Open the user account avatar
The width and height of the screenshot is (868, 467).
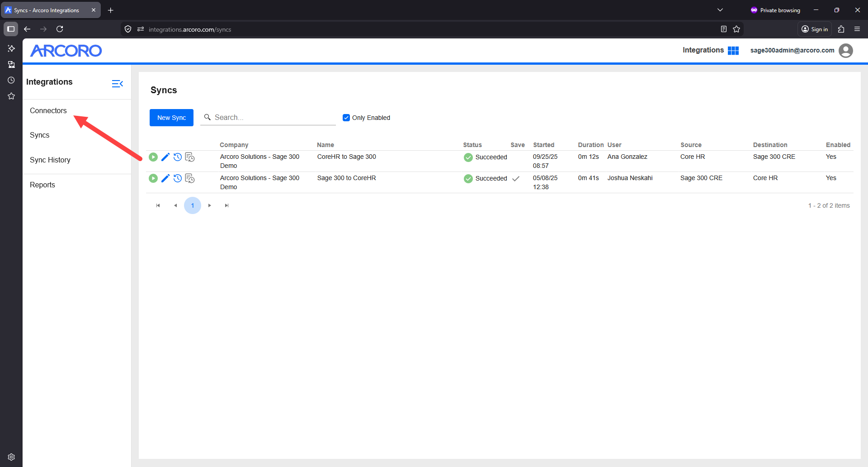pyautogui.click(x=846, y=50)
